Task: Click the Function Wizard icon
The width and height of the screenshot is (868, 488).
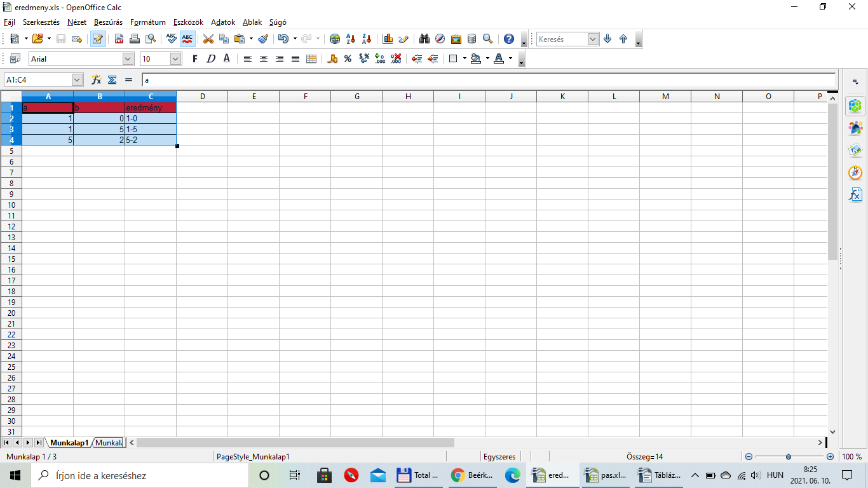Action: pyautogui.click(x=97, y=79)
